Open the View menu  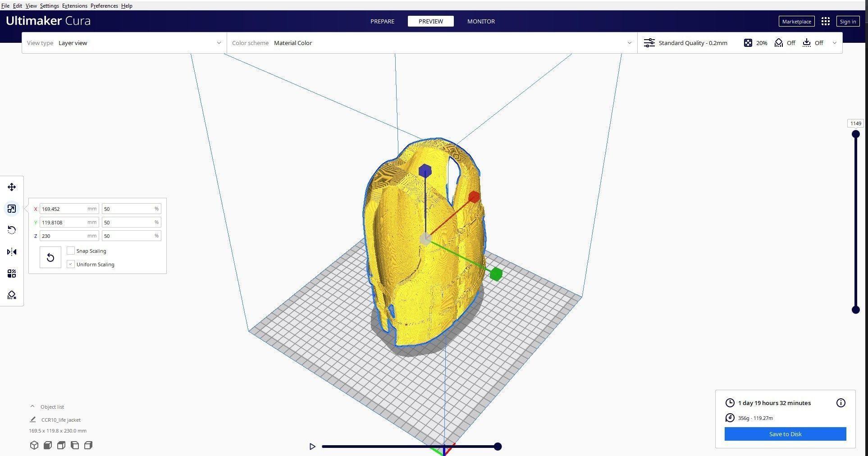(x=31, y=6)
